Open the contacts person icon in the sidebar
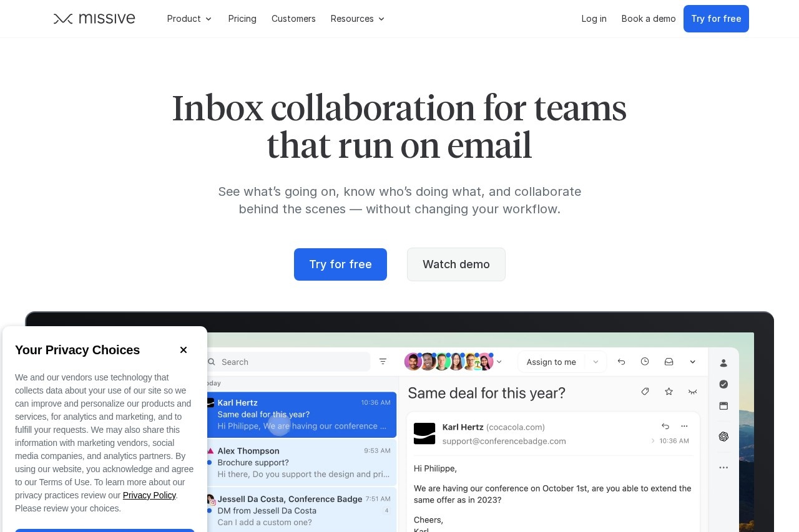This screenshot has height=532, width=799. (723, 363)
